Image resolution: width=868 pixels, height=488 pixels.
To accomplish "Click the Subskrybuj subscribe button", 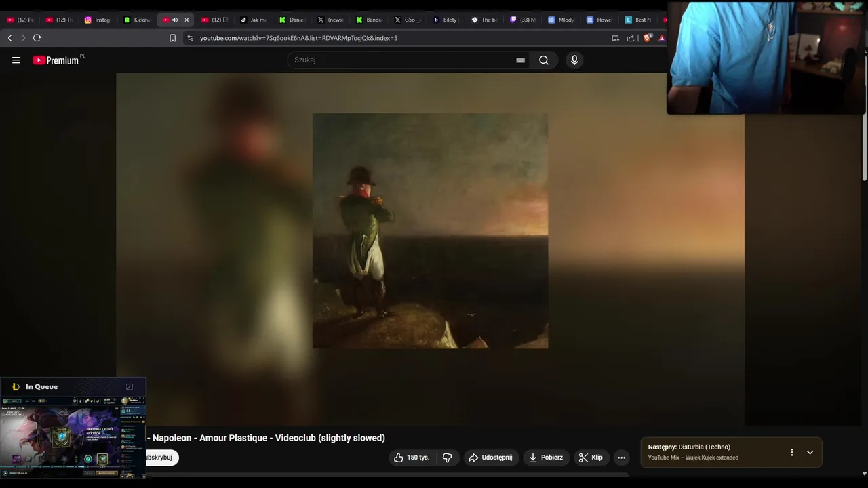I will tap(161, 457).
